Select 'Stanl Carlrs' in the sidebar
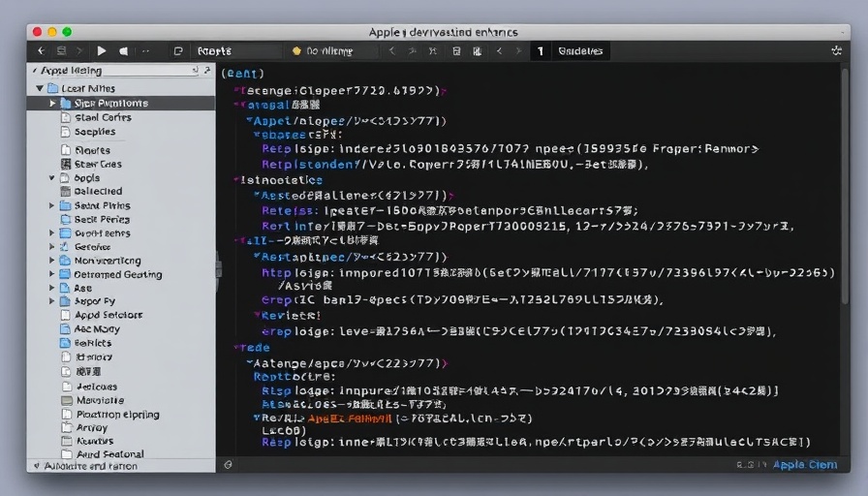868x496 pixels. click(x=103, y=117)
